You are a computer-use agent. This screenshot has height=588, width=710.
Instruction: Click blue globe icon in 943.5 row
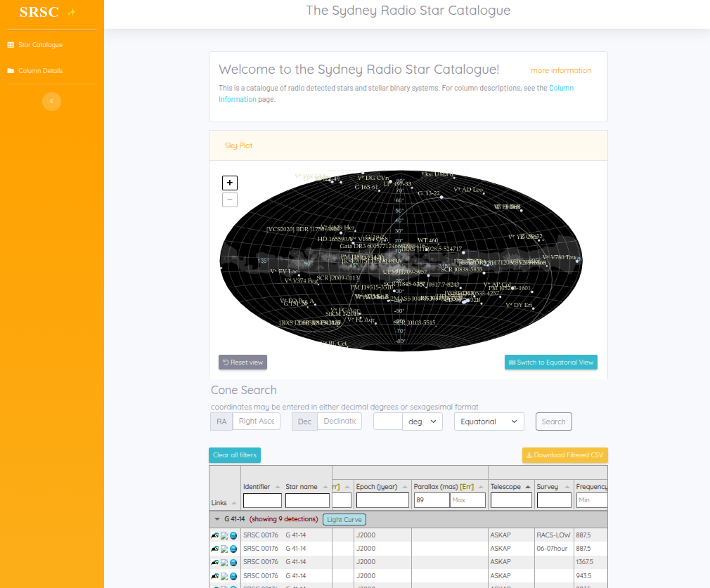[233, 576]
